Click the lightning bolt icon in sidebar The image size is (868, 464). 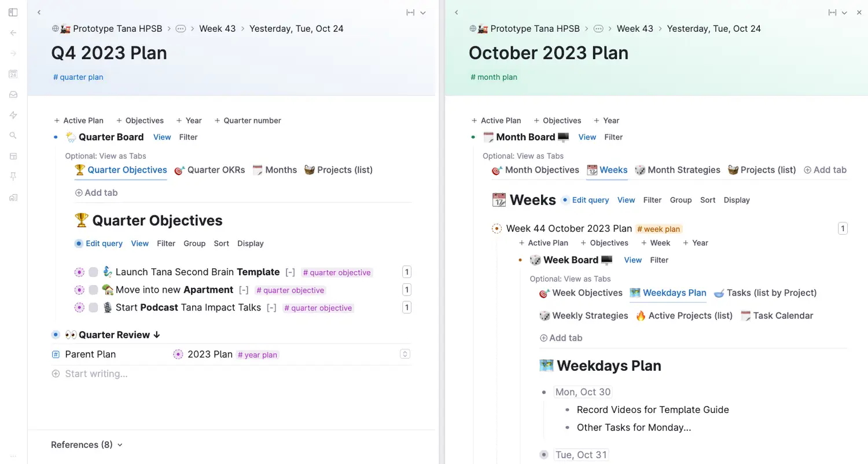pyautogui.click(x=13, y=115)
